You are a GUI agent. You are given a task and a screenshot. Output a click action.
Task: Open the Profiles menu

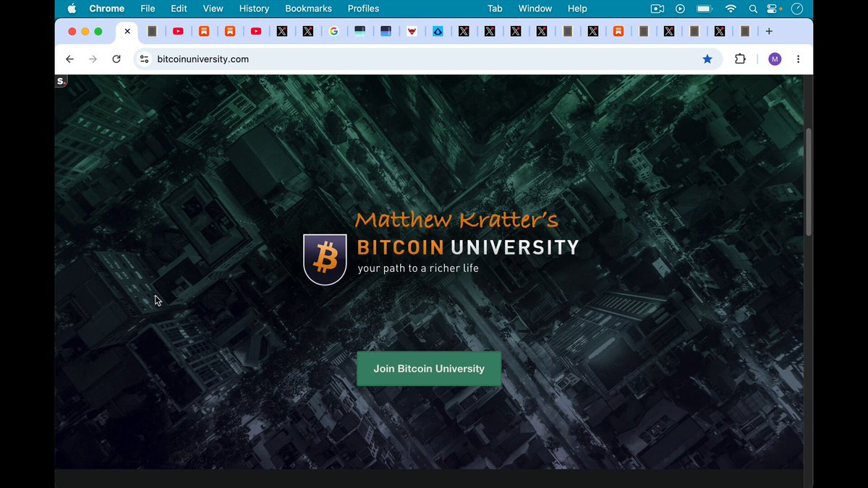click(x=363, y=9)
